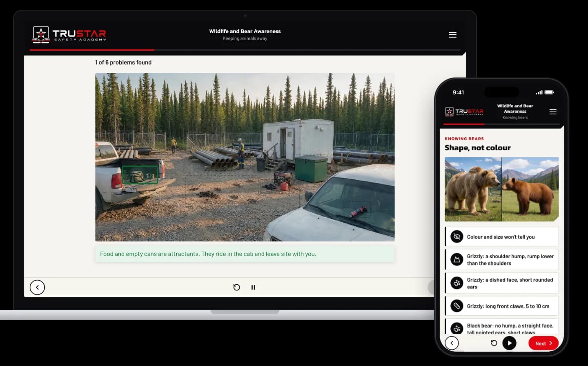Select 'Grizzly: long front claws, 5 to 10 cm'
Screen dimensions: 588x366
click(x=508, y=306)
